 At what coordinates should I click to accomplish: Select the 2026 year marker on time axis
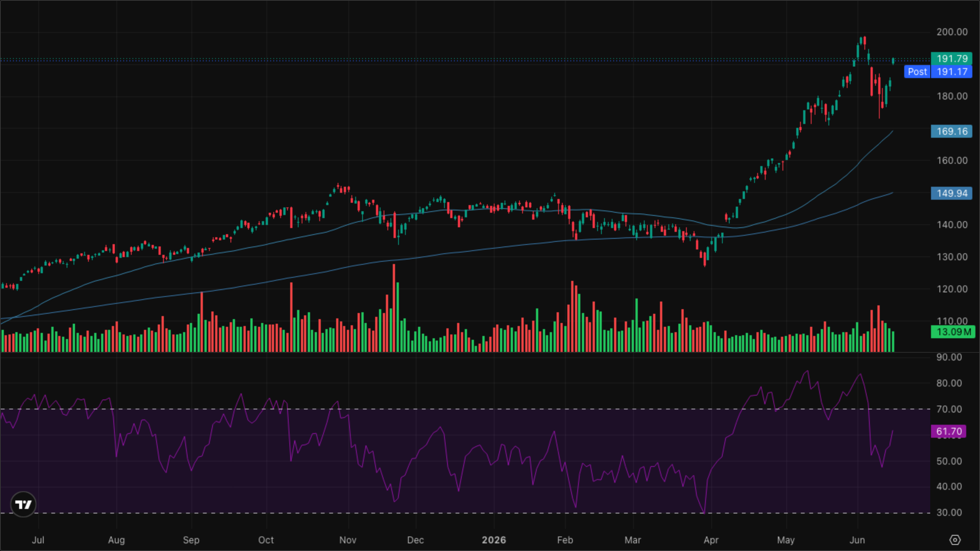[x=494, y=540]
